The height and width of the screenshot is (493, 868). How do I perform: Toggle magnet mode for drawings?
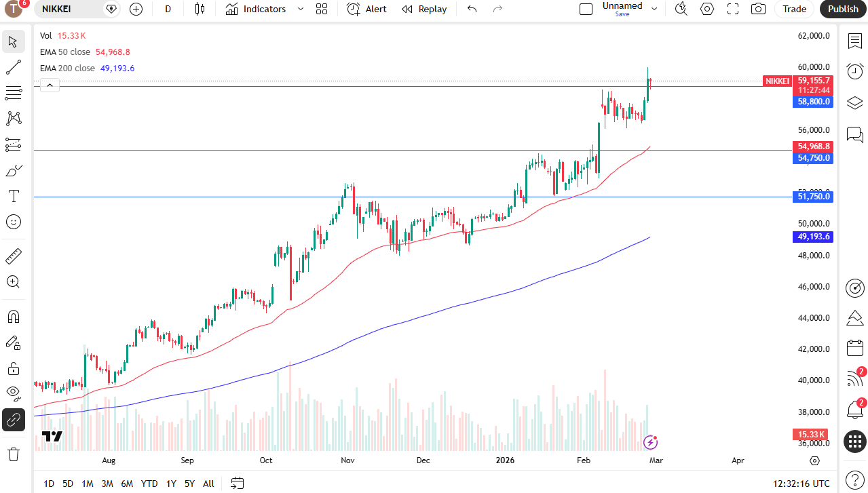click(13, 317)
